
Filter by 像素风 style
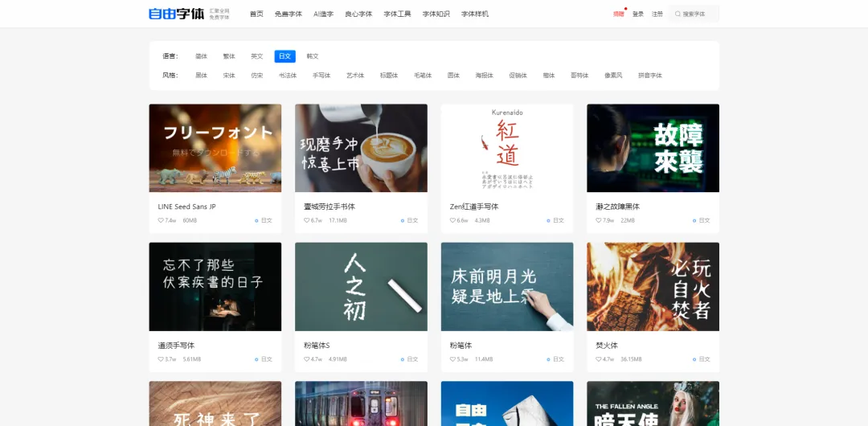[x=613, y=76]
